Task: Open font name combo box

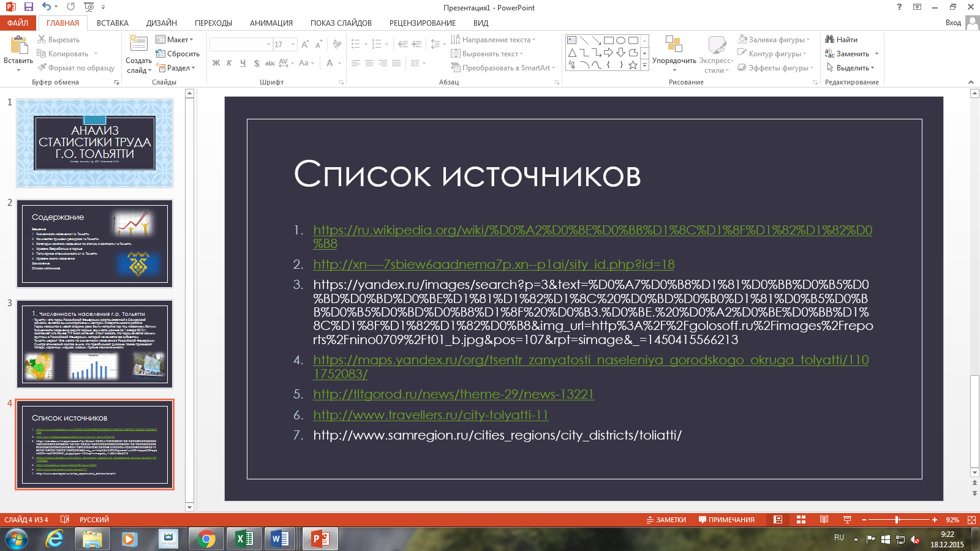Action: click(241, 45)
